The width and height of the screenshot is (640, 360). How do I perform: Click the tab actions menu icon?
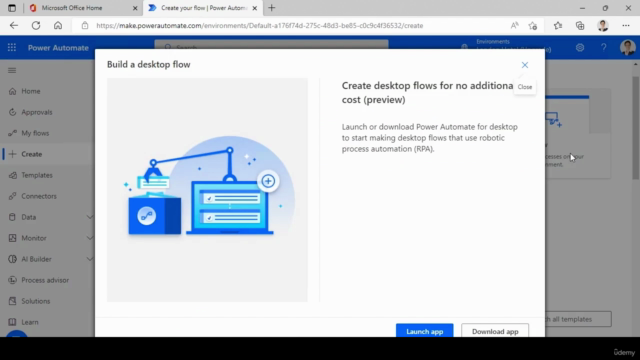coord(12,8)
